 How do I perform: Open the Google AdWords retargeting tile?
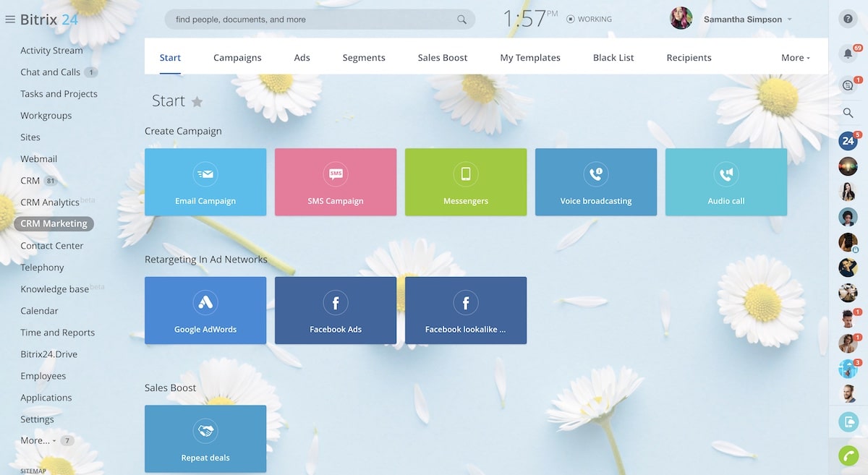click(x=205, y=310)
